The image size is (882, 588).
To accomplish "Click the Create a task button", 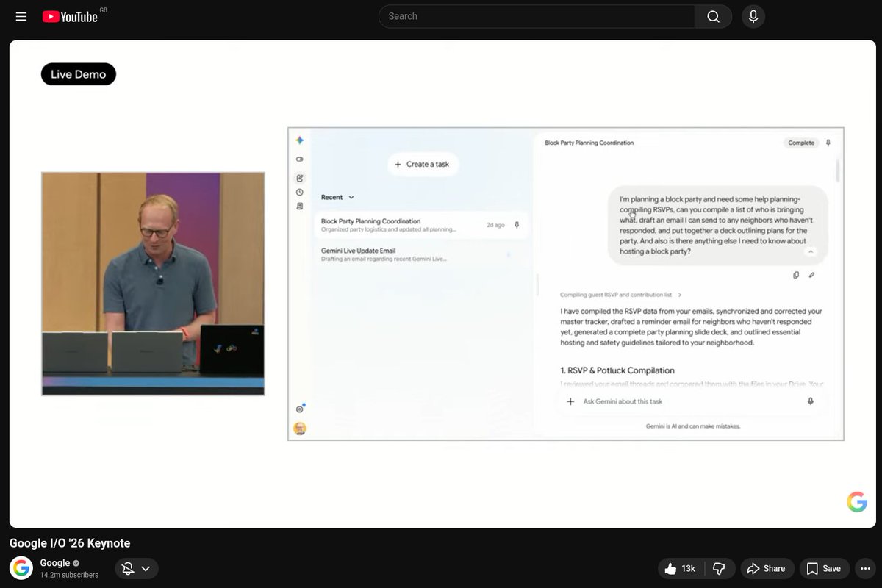I will click(423, 165).
